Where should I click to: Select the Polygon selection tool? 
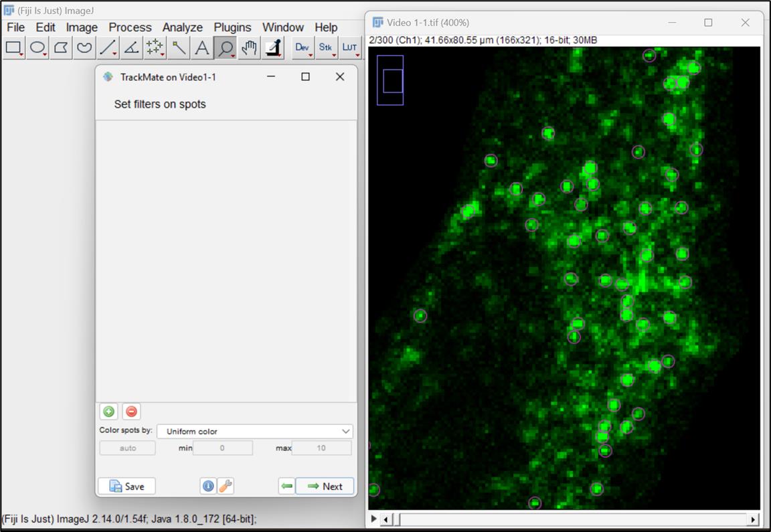[x=61, y=48]
